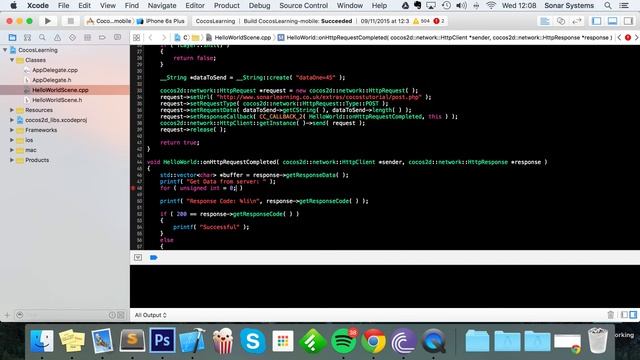Open the Navigate menu
The width and height of the screenshot is (640, 360).
pyautogui.click(x=162, y=5)
